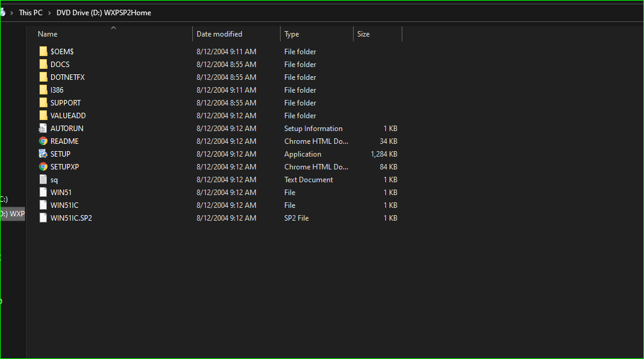Image resolution: width=644 pixels, height=359 pixels.
Task: Select the I386 folder name
Action: coord(57,90)
